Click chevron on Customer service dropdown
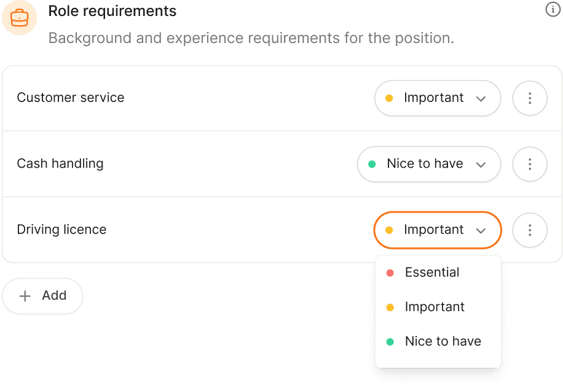 [x=481, y=99]
